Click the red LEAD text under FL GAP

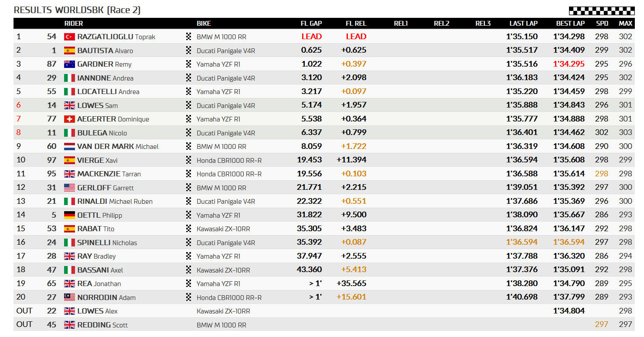pyautogui.click(x=312, y=37)
